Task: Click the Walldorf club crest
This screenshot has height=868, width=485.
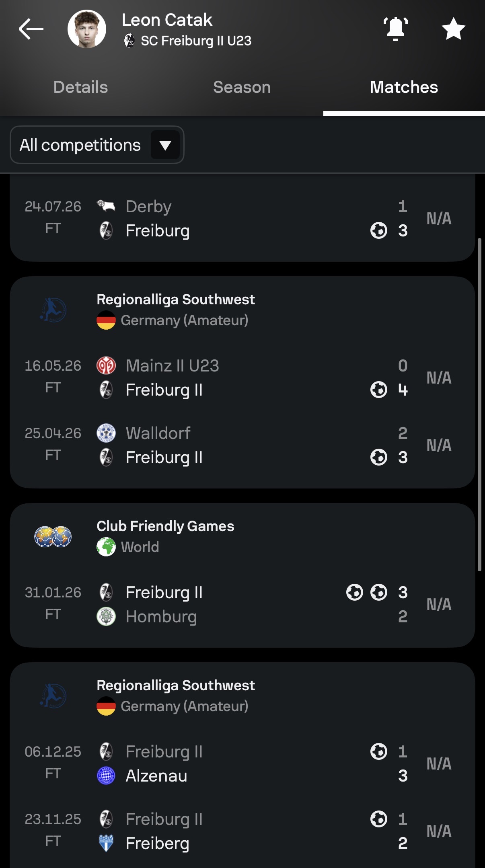Action: pos(106,433)
